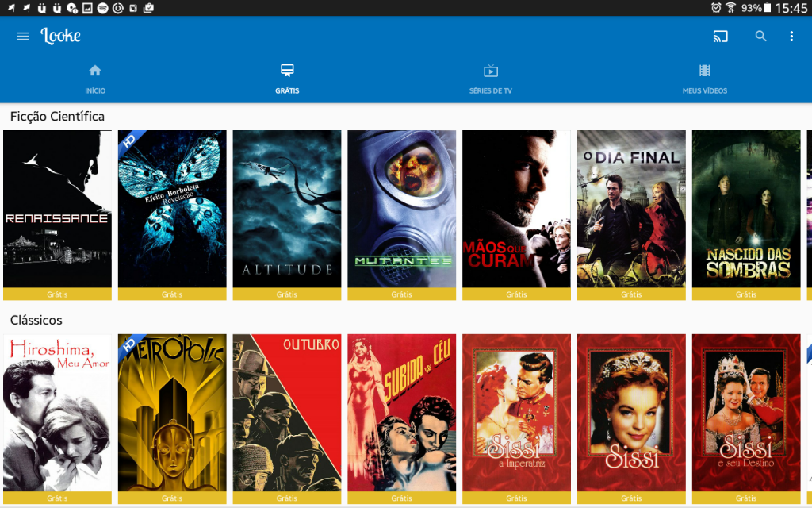Tap Grátis label under Hiroshima Meu Amor

coord(57,498)
